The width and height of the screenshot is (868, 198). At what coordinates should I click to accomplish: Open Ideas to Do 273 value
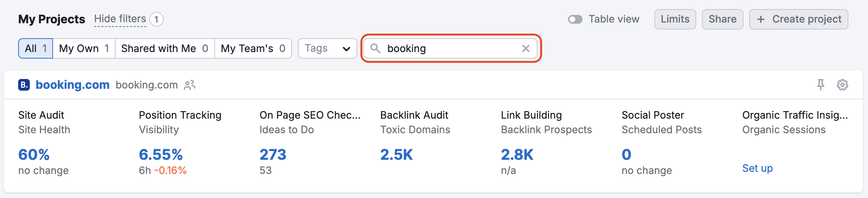(273, 155)
